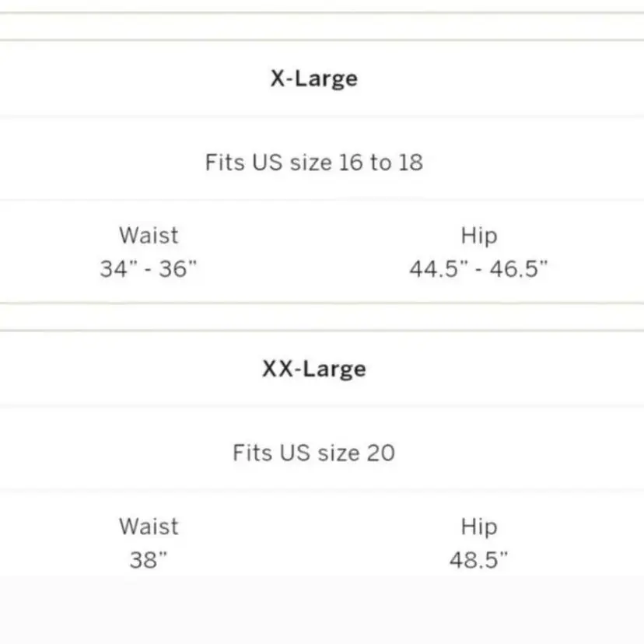Click the gap separating X-Large and XX-Large sections
Viewport: 644px width, 644px height.
(x=322, y=317)
